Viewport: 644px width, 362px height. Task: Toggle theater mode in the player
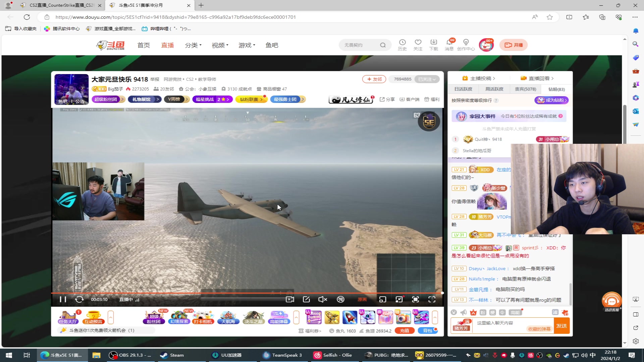tap(399, 299)
